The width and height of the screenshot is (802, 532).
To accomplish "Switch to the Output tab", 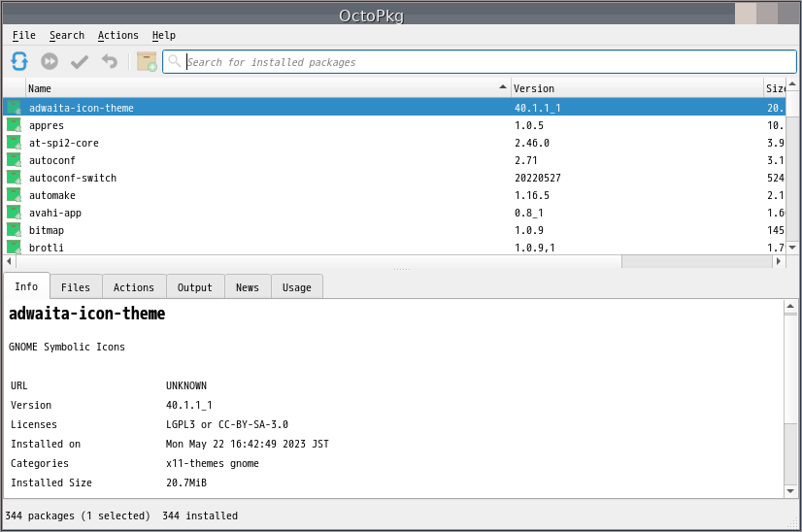I will (195, 287).
